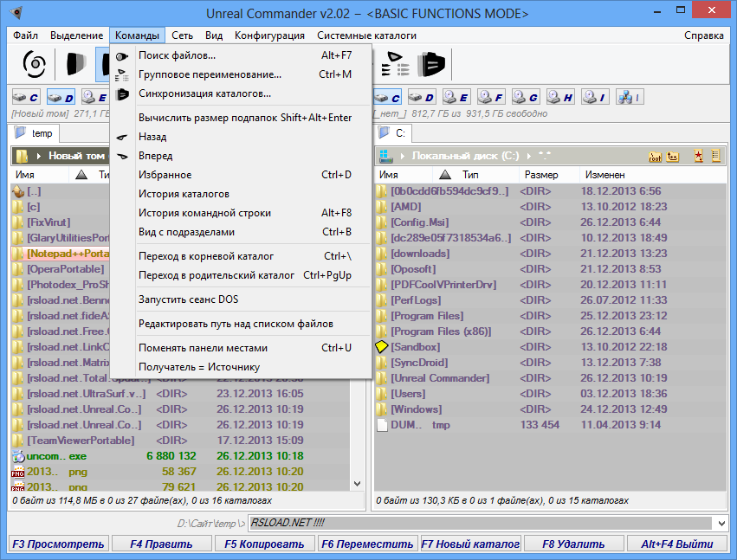This screenshot has height=560, width=737.
Task: Click F8 Удалить button
Action: click(x=573, y=544)
